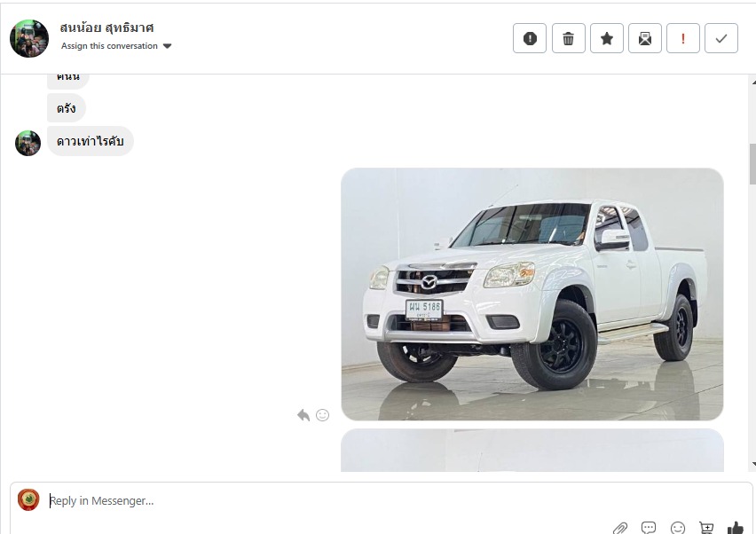Attach a file using paperclip icon

(620, 528)
